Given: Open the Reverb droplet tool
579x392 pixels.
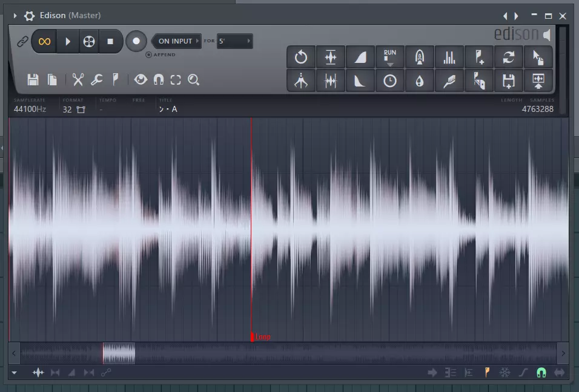Looking at the screenshot, I should click(x=420, y=81).
